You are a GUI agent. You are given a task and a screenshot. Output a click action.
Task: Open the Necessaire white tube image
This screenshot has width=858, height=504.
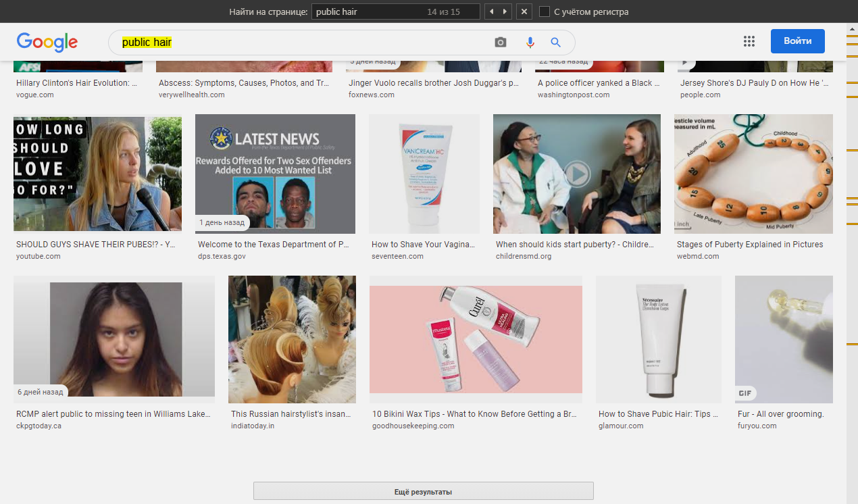point(658,339)
